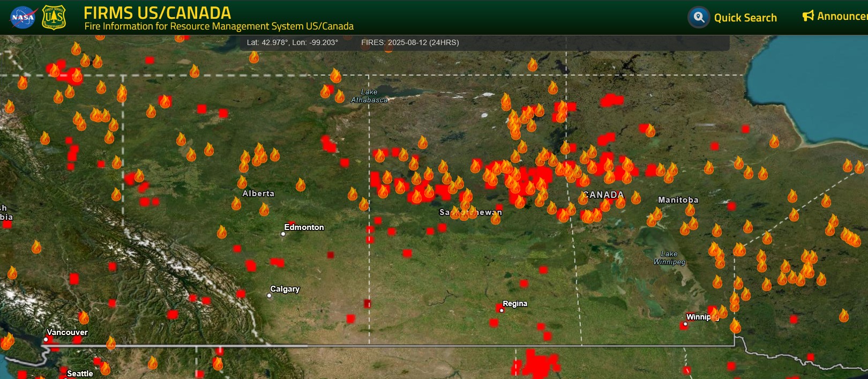This screenshot has width=868, height=379.
Task: Click the FIRMS US/CANADA title
Action: tap(158, 13)
